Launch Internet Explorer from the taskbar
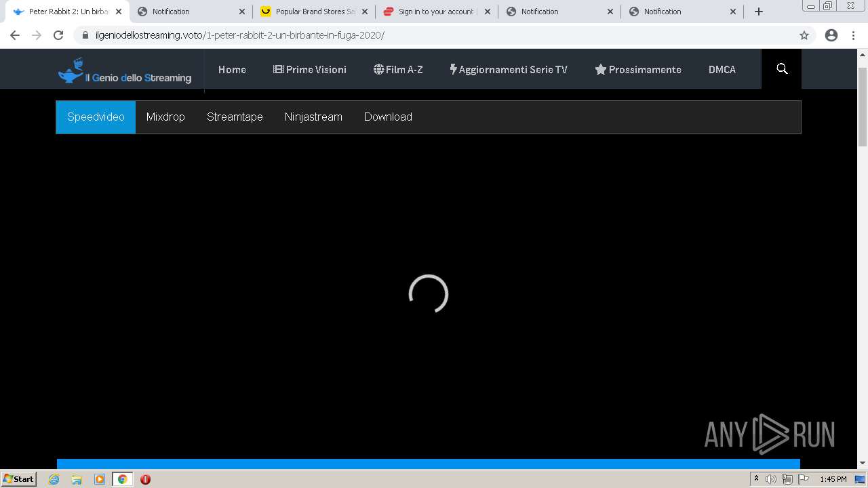 pyautogui.click(x=54, y=479)
